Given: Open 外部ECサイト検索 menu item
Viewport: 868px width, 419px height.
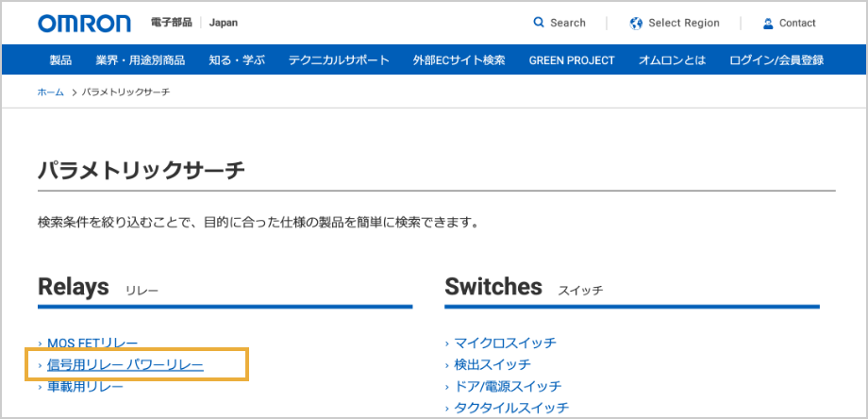Looking at the screenshot, I should [x=459, y=60].
